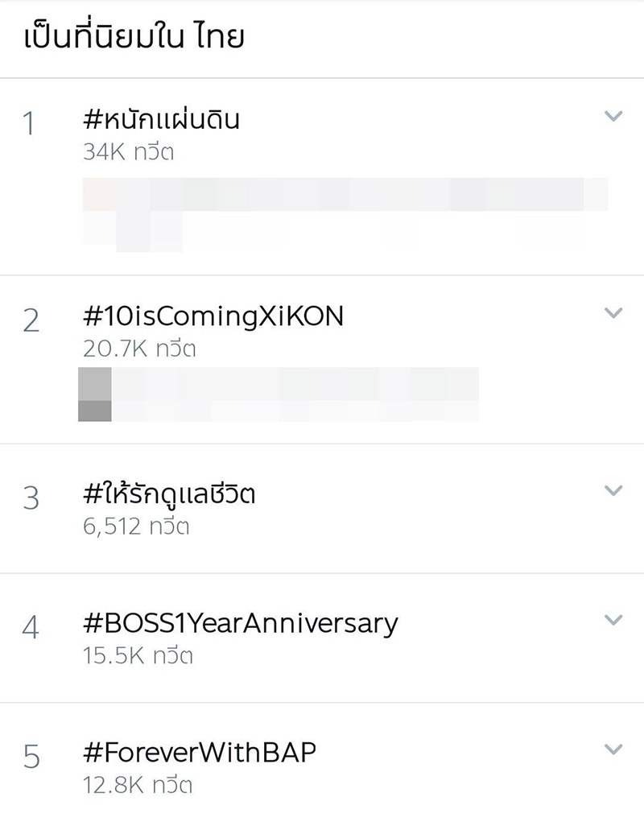Open options chevron for #10isComingXiKON
Viewport: 644px width, 830px height.
(613, 312)
